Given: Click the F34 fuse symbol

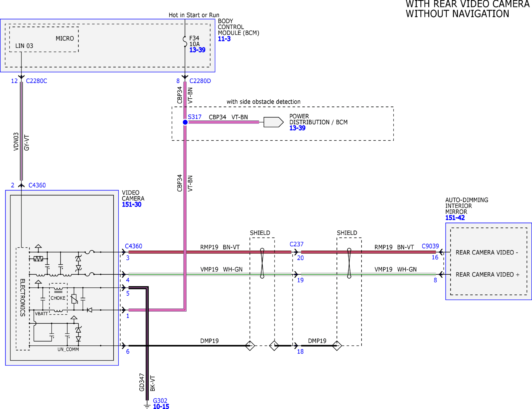Looking at the screenshot, I should click(x=185, y=41).
